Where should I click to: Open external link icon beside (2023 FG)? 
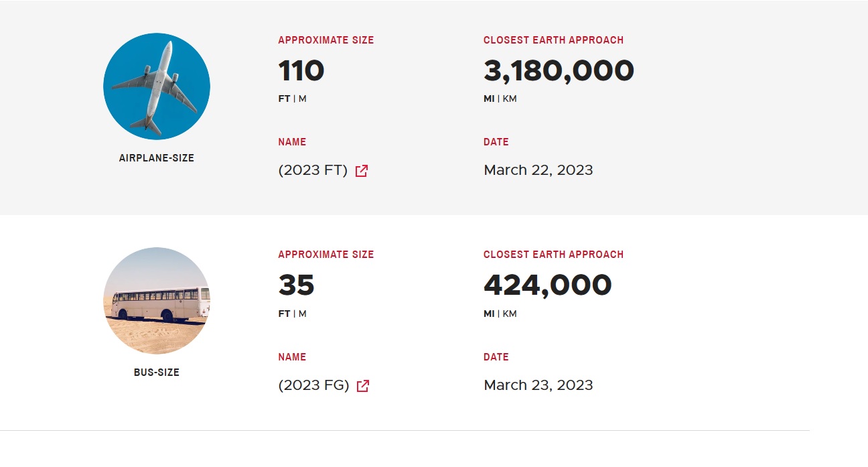click(x=363, y=386)
